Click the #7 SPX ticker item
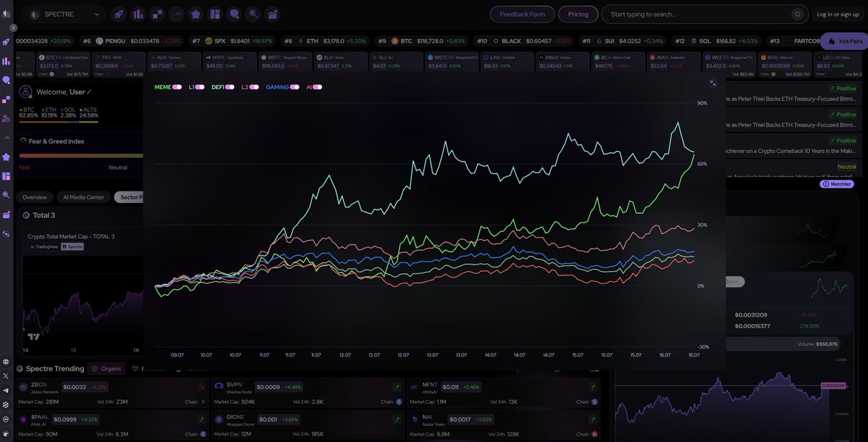Viewport: 868px width, 442px height. pyautogui.click(x=232, y=41)
